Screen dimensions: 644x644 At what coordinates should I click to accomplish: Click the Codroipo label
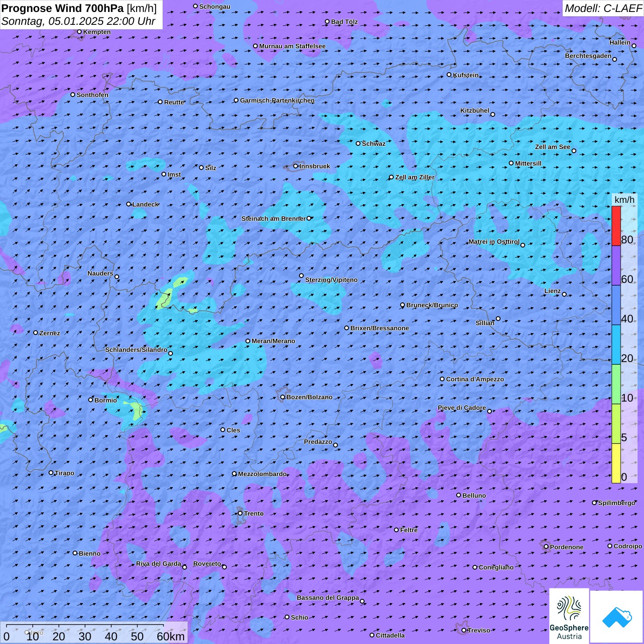627,546
